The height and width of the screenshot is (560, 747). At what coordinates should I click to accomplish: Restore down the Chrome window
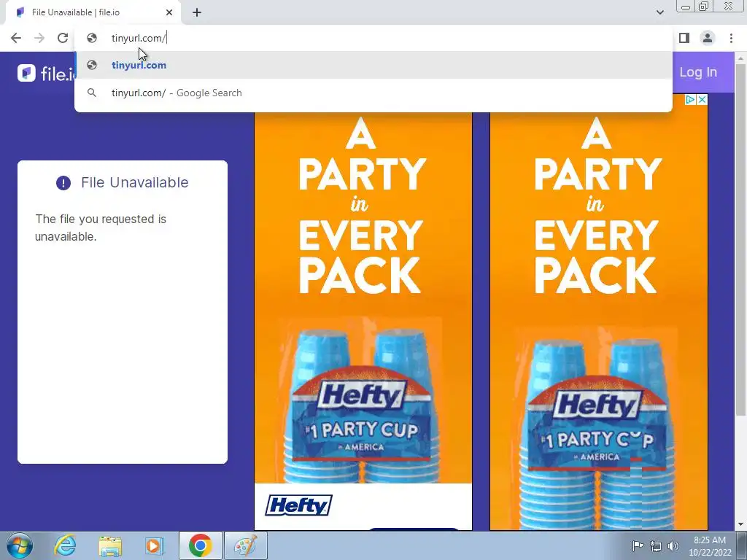click(704, 6)
